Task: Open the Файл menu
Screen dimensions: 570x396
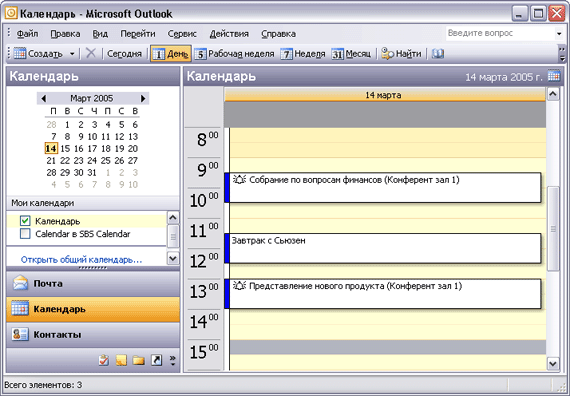Action: [27, 34]
